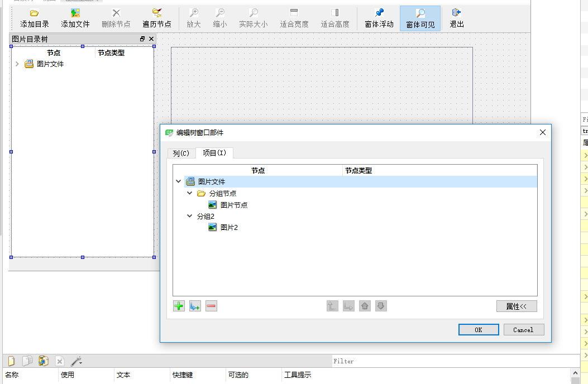Float the 图片目录树 dock panel

pyautogui.click(x=142, y=39)
